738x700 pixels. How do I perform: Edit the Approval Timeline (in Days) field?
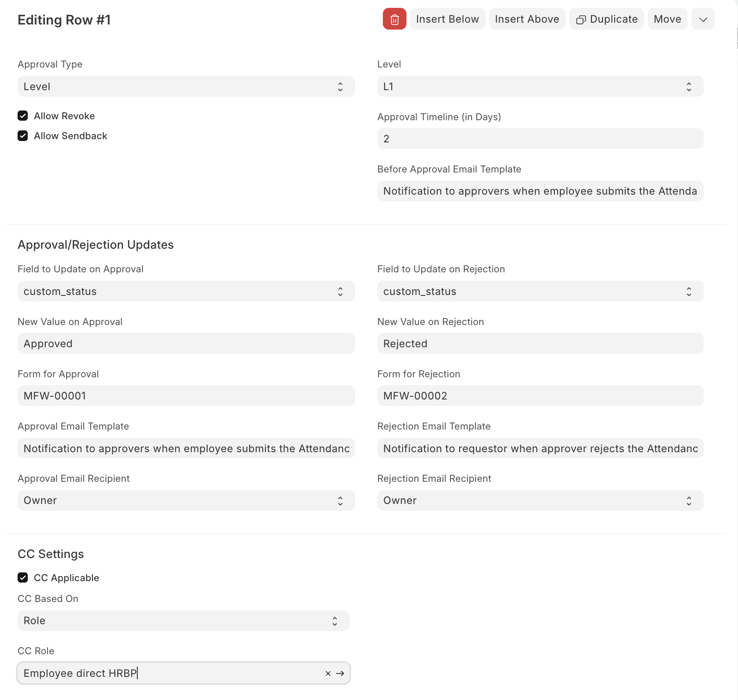pyautogui.click(x=541, y=139)
